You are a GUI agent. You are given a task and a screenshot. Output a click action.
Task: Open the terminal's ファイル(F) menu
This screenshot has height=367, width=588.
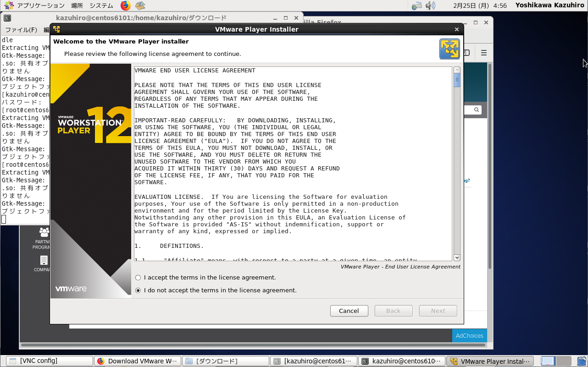[21, 30]
